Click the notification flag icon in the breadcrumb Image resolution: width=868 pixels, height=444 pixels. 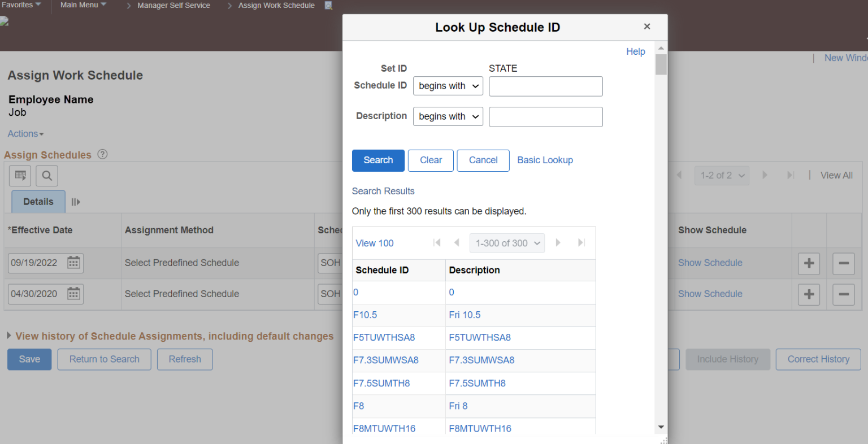point(328,5)
